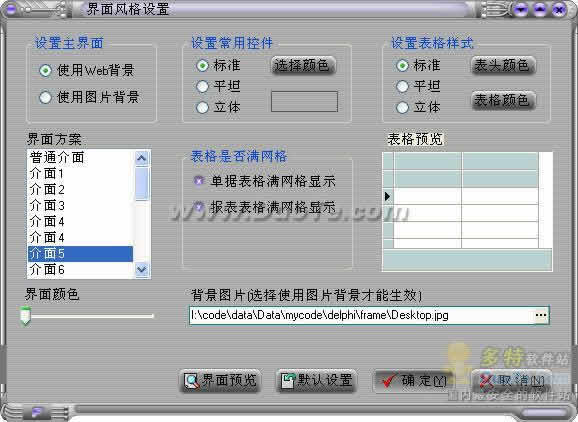
Task: Click the row pointer arrow in table preview
Action: point(387,196)
